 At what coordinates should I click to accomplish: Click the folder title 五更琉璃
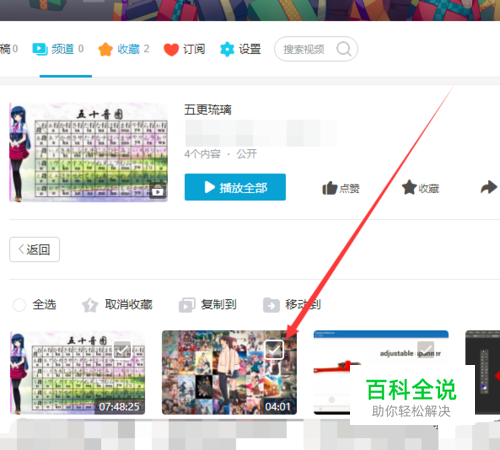pyautogui.click(x=208, y=110)
